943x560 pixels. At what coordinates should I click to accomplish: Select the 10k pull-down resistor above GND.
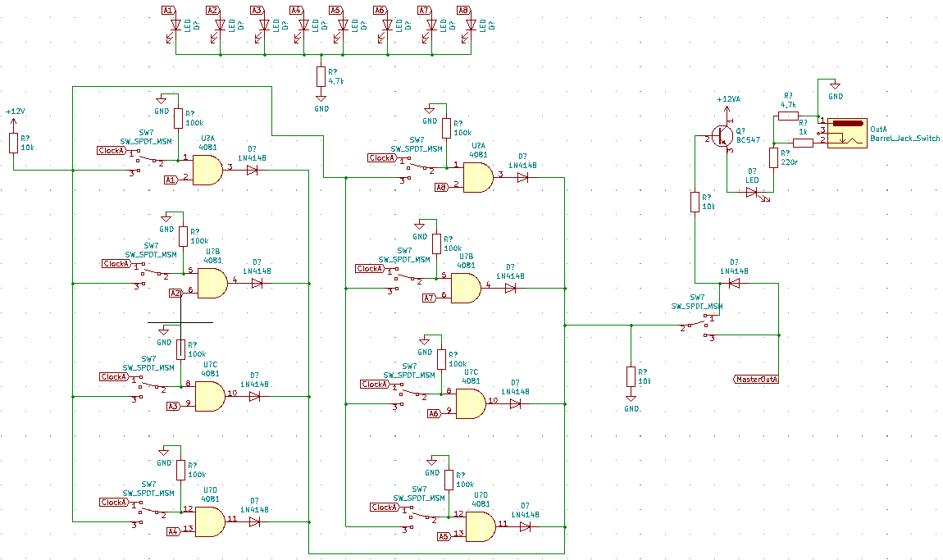(x=631, y=376)
